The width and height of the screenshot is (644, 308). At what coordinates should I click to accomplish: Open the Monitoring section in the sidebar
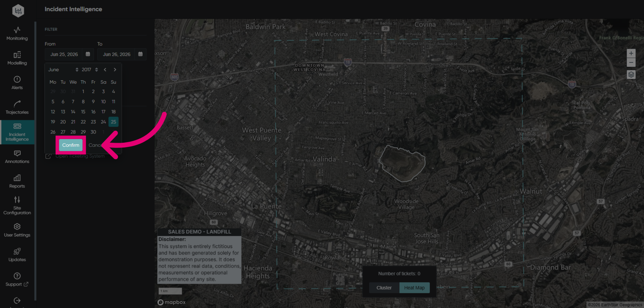tap(17, 34)
